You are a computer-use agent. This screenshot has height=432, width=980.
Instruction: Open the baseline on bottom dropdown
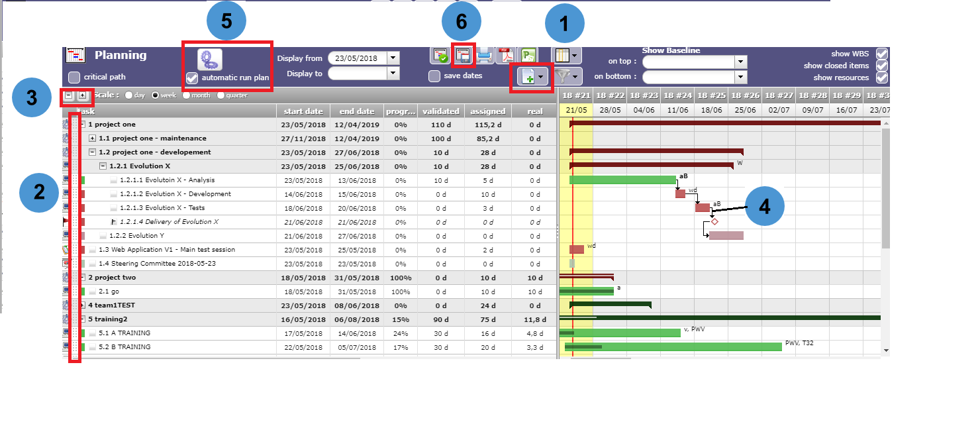741,76
